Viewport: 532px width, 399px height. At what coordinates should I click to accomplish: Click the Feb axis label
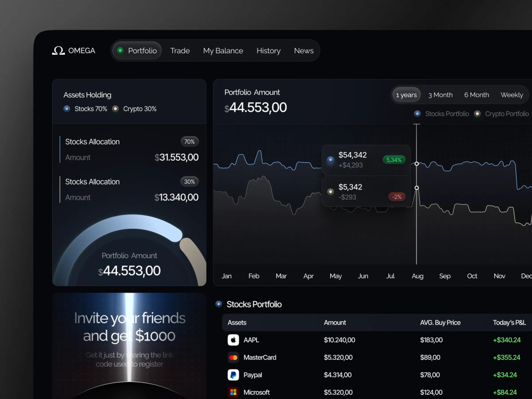(254, 276)
